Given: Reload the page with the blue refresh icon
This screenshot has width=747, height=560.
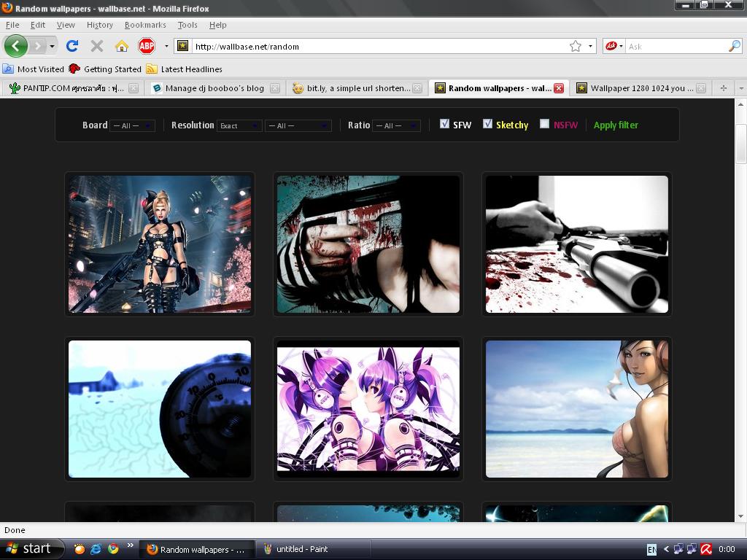Looking at the screenshot, I should pyautogui.click(x=72, y=46).
